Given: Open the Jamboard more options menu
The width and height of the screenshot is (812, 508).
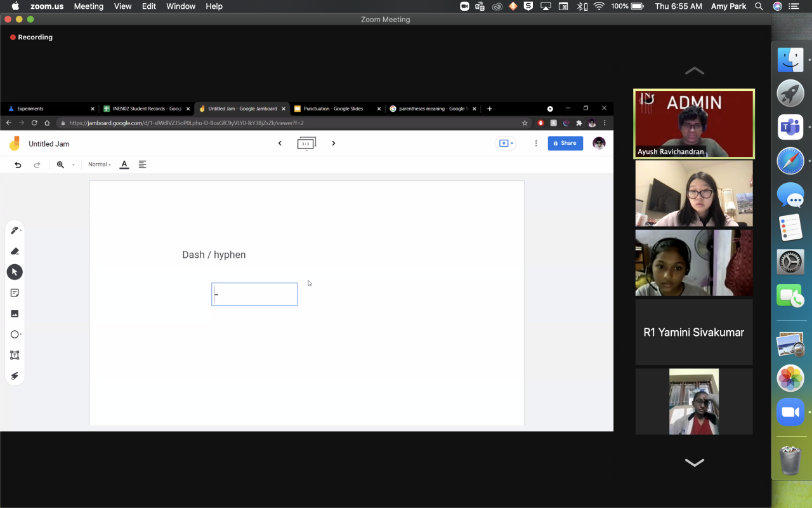Looking at the screenshot, I should [536, 144].
